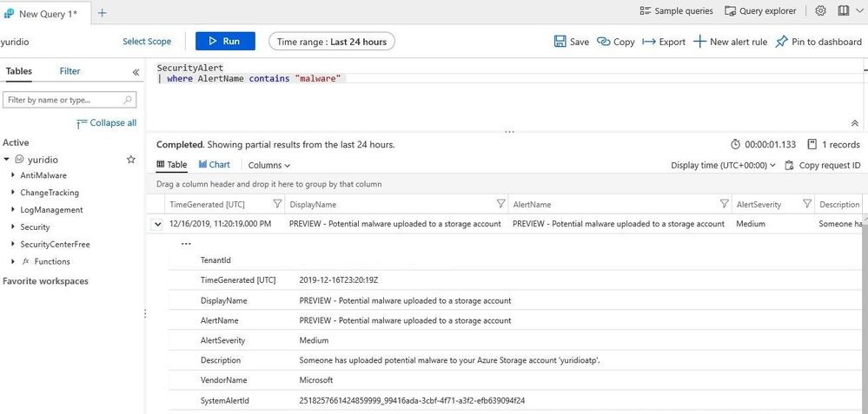Save the query
This screenshot has height=414, width=868.
(572, 42)
